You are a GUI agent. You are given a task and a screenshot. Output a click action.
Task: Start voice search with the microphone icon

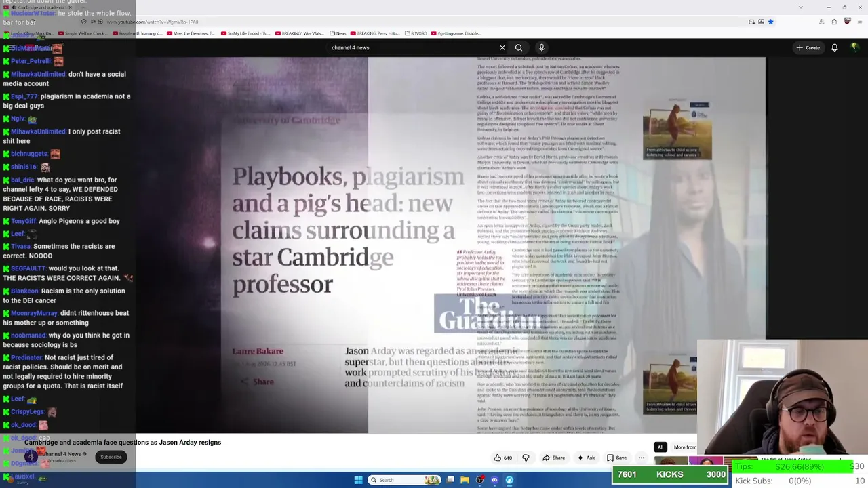point(541,47)
